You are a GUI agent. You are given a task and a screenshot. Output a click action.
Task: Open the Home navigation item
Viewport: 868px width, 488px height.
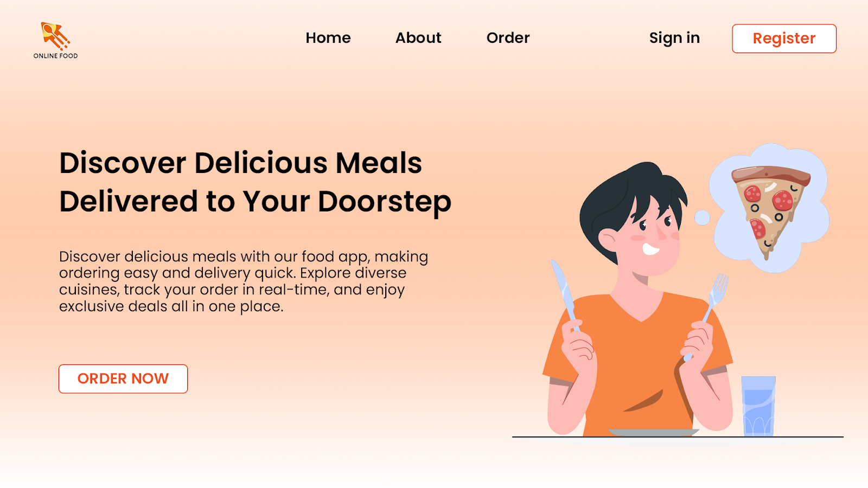[x=328, y=38]
